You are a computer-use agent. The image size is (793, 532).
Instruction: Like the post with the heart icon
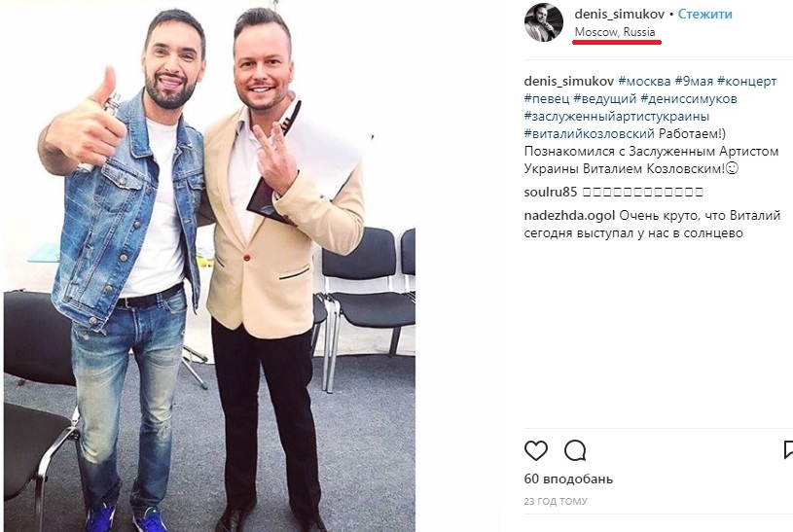tap(536, 450)
